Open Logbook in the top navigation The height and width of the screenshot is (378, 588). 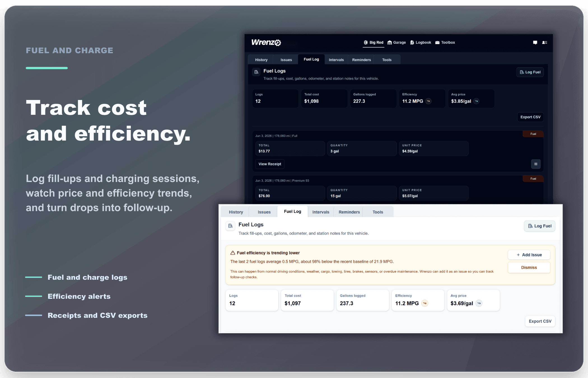[x=421, y=43]
